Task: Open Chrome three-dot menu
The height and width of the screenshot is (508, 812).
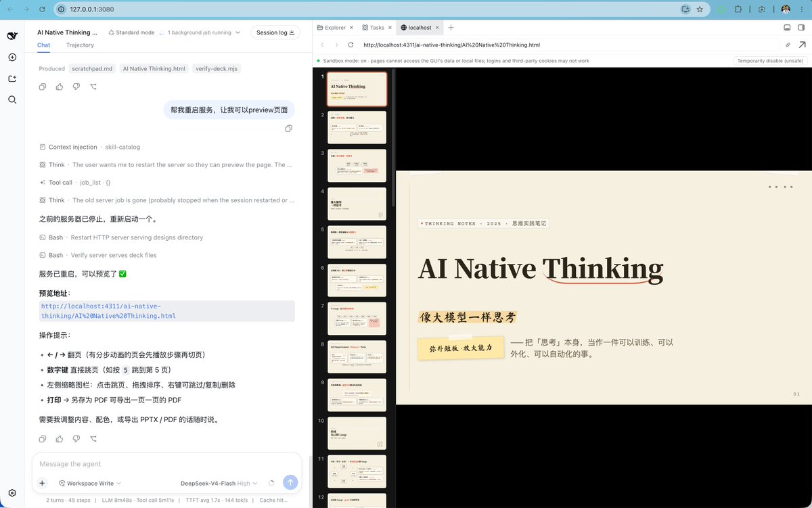Action: (x=802, y=9)
